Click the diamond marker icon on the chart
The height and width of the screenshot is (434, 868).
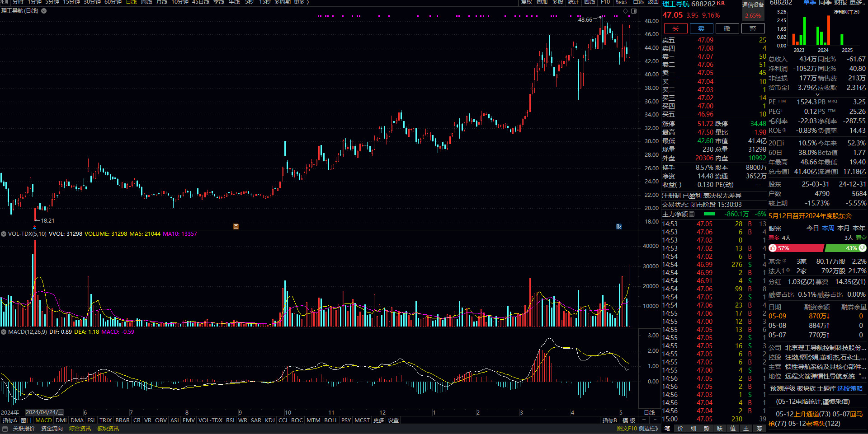pyautogui.click(x=626, y=11)
